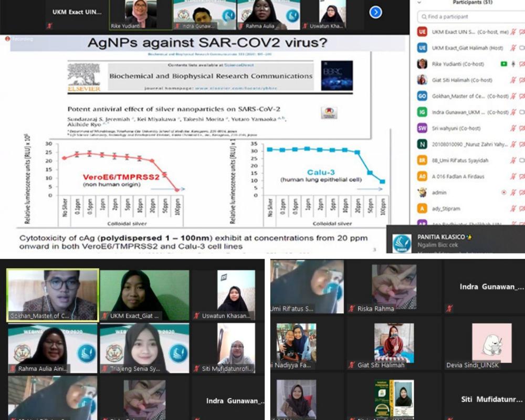Toggle muted mic for Giat Siti Halimah
525x420 pixels.
point(513,80)
